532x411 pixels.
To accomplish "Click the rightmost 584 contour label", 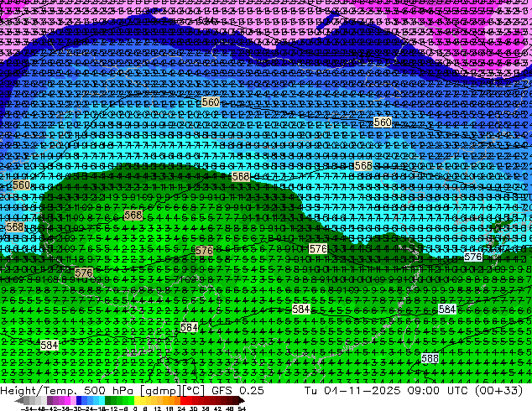I will pos(447,309).
